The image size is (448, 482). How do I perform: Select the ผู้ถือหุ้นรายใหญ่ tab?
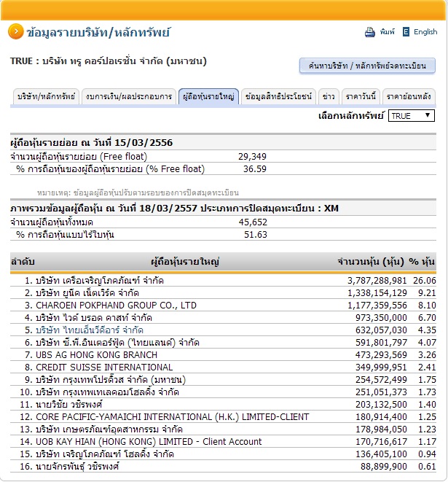(208, 96)
